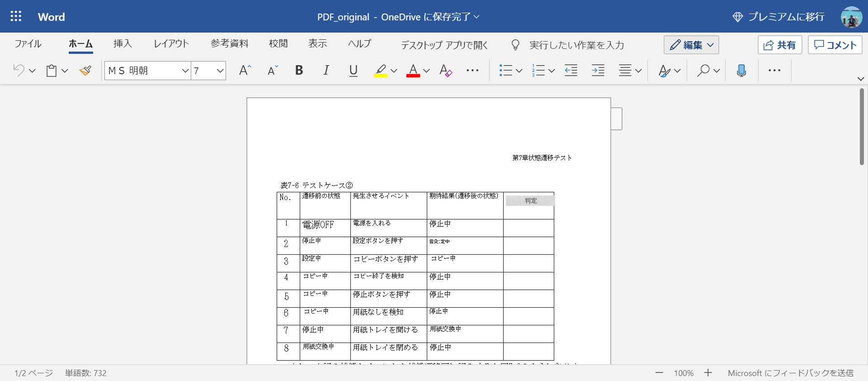This screenshot has height=381, width=868.
Task: Toggle Underline formatting
Action: click(x=354, y=70)
